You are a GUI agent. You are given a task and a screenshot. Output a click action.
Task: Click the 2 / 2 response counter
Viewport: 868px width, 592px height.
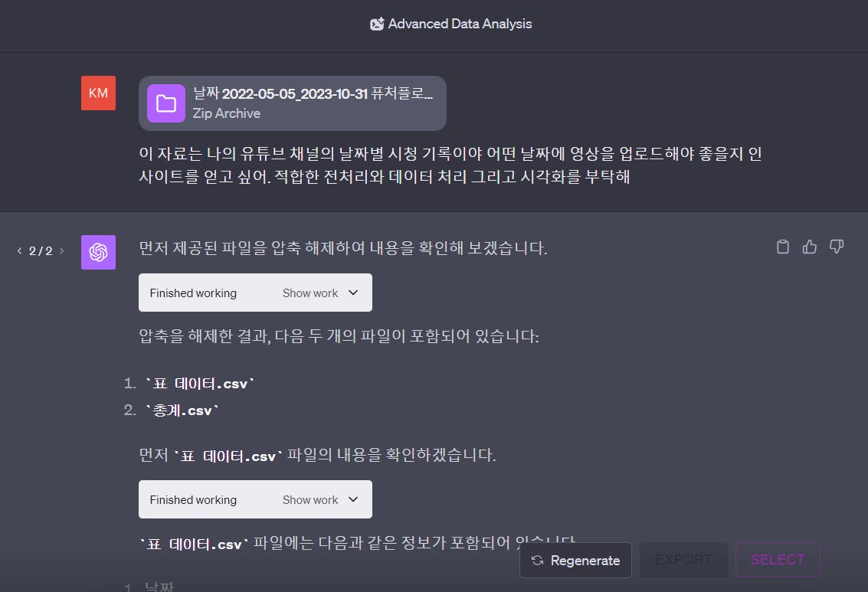(41, 251)
